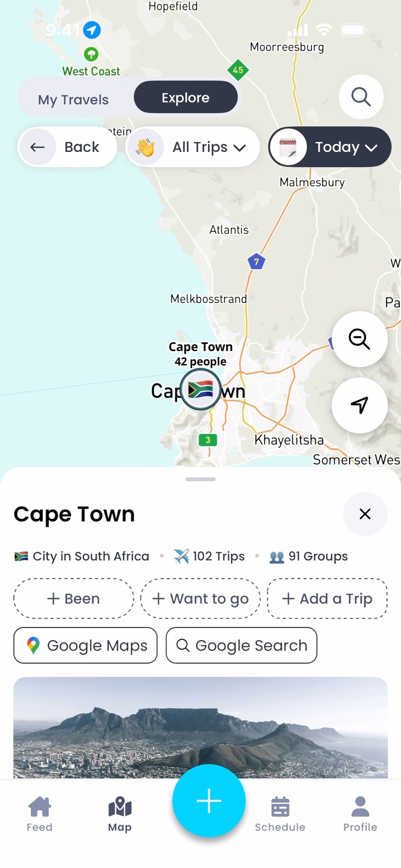Center map with location arrow button

point(359,405)
